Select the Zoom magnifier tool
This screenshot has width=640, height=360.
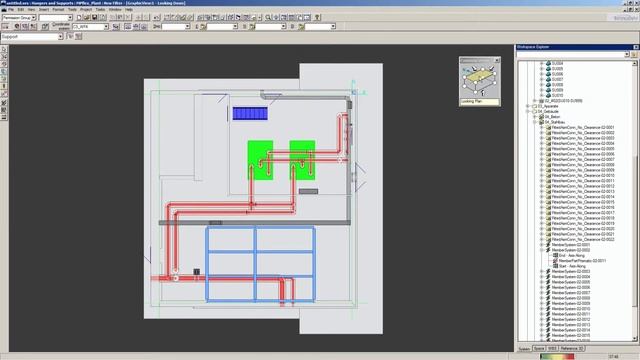[268, 18]
